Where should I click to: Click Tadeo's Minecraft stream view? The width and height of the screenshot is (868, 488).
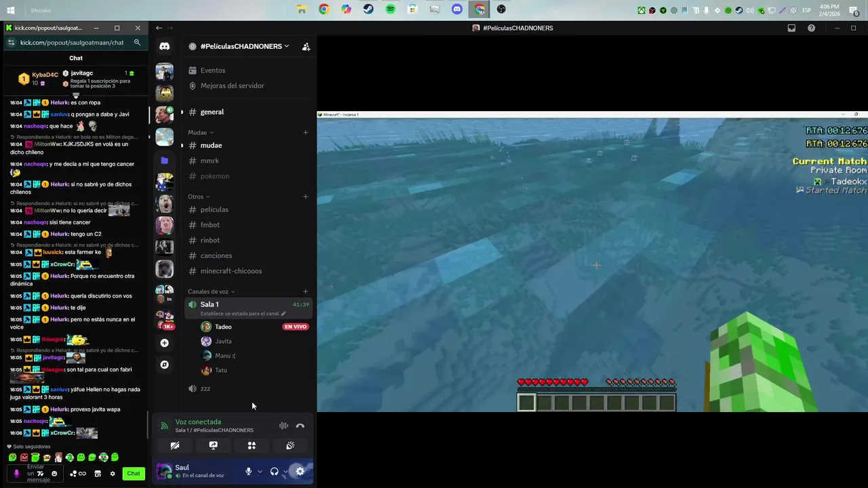[x=592, y=262]
